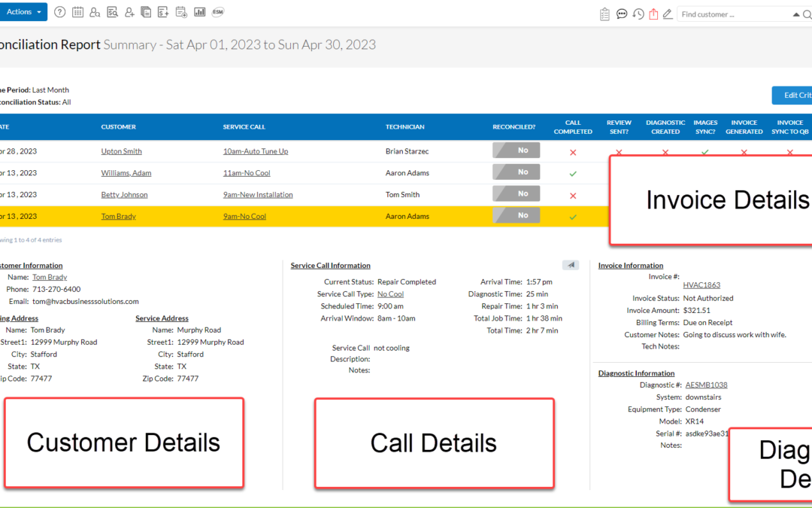Sort table by Service Call column header
Image resolution: width=812 pixels, height=508 pixels.
(x=244, y=127)
